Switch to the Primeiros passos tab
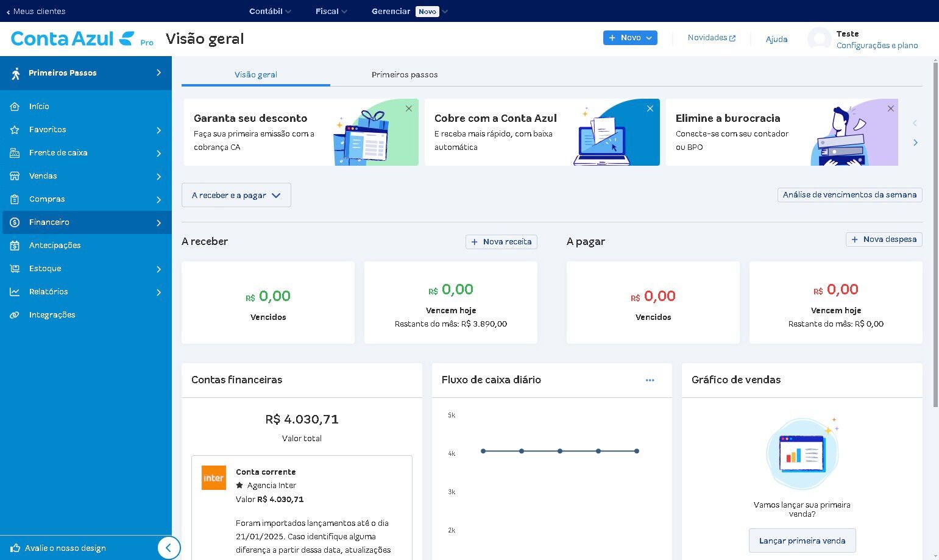The width and height of the screenshot is (939, 560). 405,74
